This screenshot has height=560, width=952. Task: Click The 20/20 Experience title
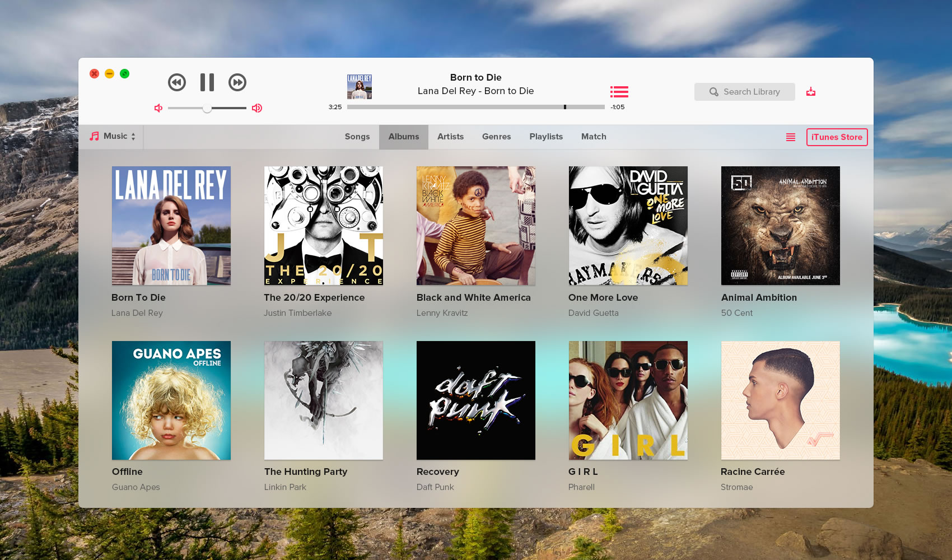tap(314, 297)
